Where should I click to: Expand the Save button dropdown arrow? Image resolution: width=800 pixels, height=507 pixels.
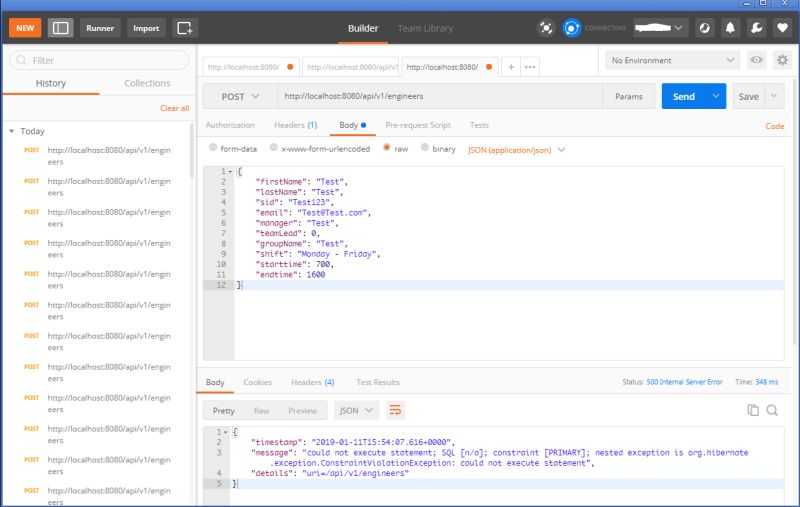[x=774, y=96]
